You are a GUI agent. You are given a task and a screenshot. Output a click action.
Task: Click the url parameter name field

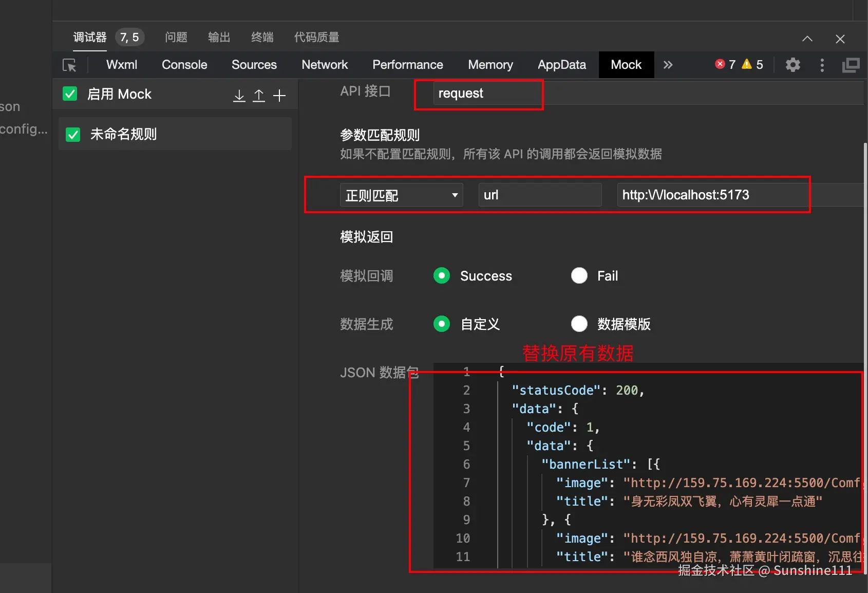(540, 195)
